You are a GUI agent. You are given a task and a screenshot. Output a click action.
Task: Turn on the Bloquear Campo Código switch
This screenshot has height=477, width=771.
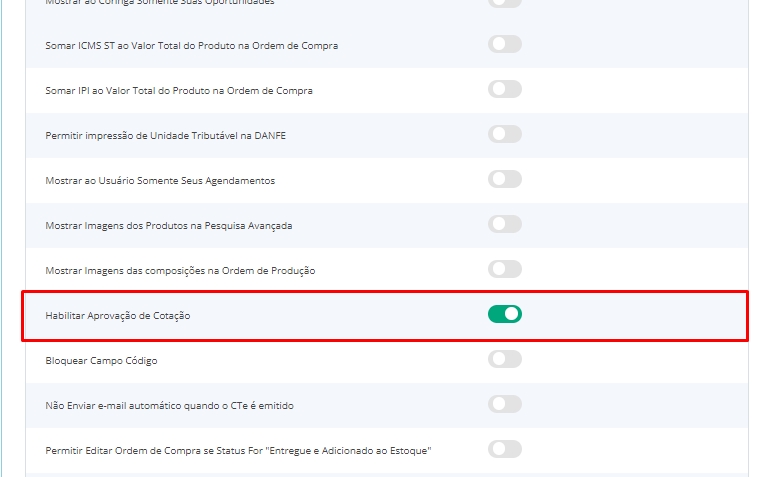(505, 359)
